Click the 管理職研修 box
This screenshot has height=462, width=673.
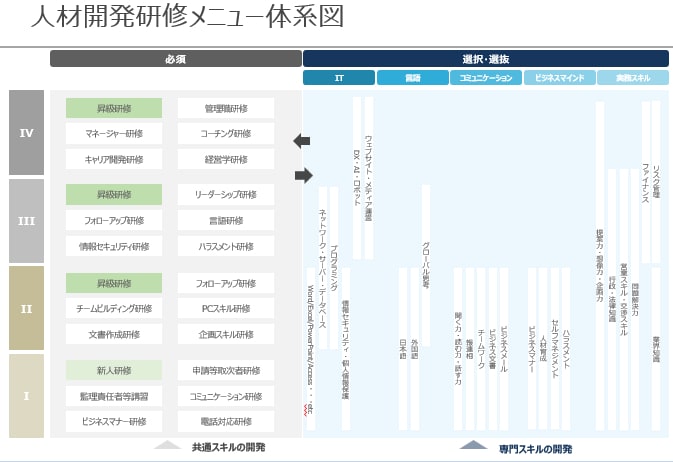pos(226,108)
